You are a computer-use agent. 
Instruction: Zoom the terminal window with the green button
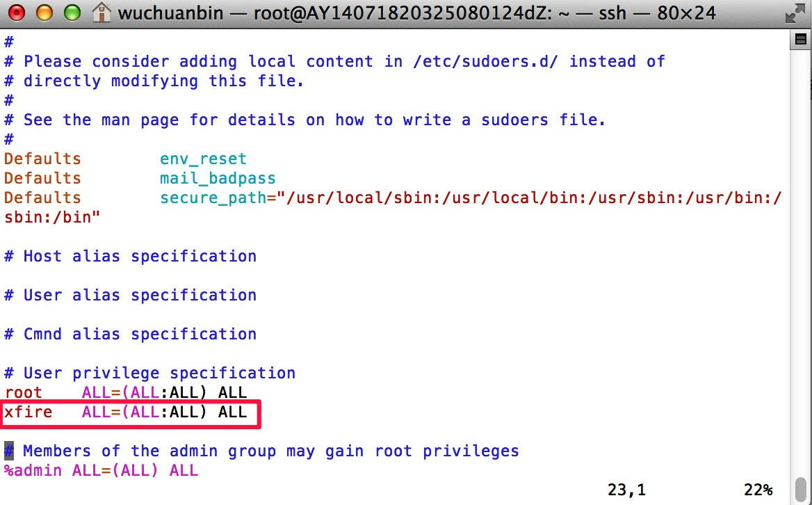tap(72, 13)
